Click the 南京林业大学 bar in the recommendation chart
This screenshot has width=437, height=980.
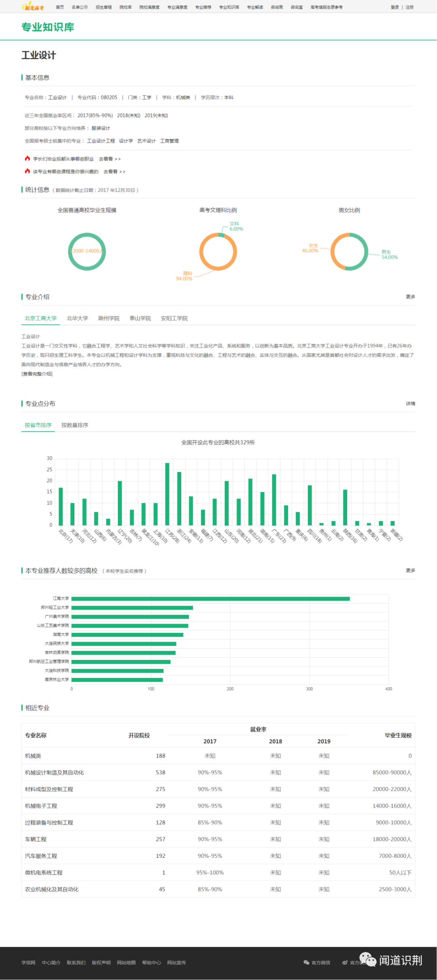[117, 680]
